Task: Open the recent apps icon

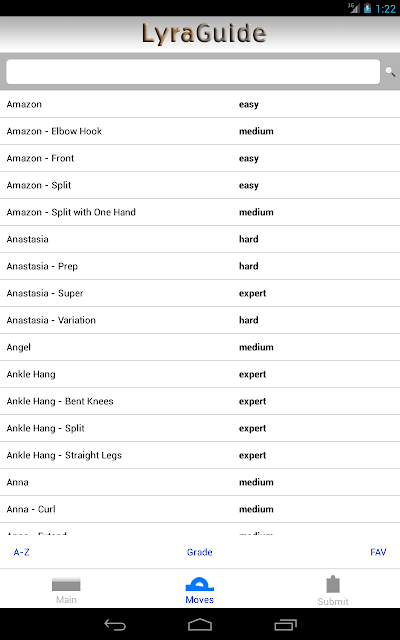Action: coord(285,624)
